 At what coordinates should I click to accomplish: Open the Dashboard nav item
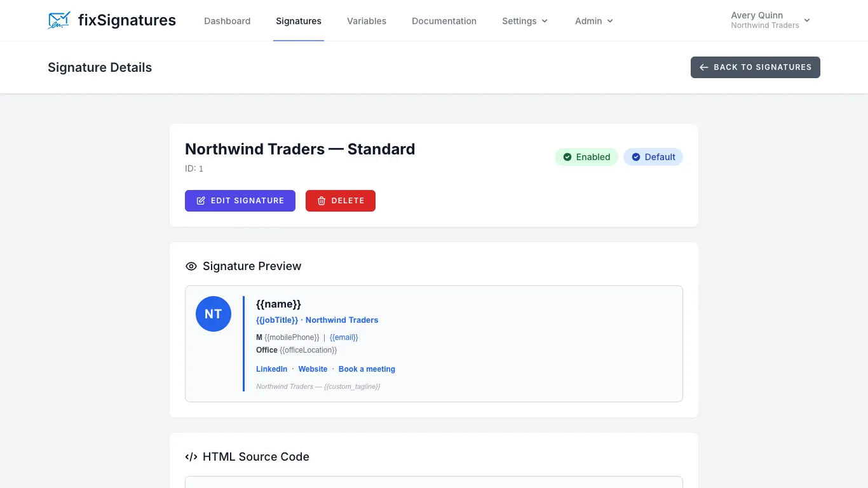point(227,21)
